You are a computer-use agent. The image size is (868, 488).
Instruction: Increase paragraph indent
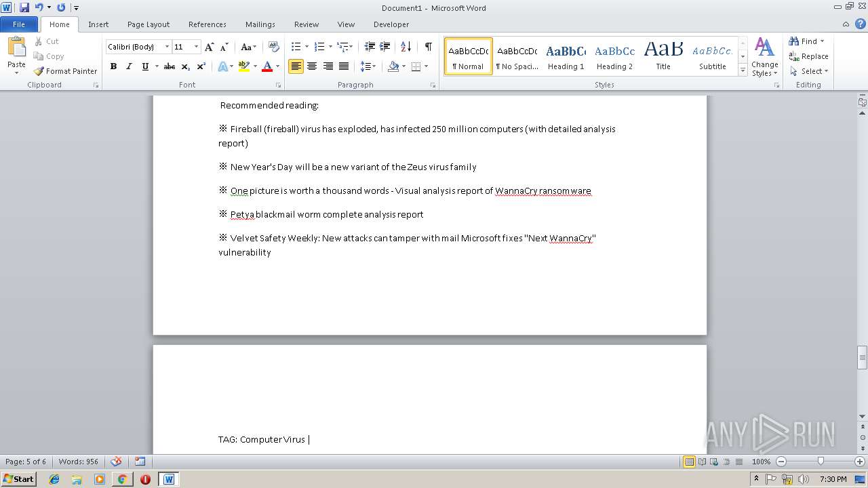point(384,47)
